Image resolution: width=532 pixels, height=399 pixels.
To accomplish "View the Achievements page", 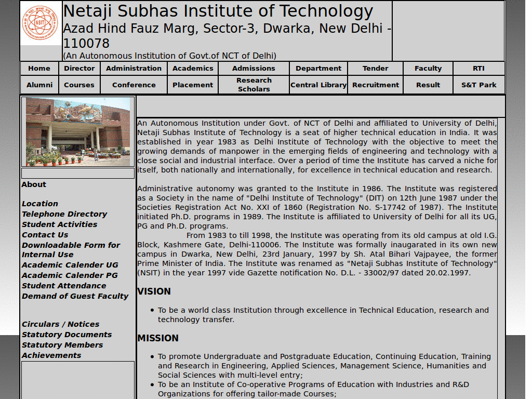I will (x=51, y=355).
